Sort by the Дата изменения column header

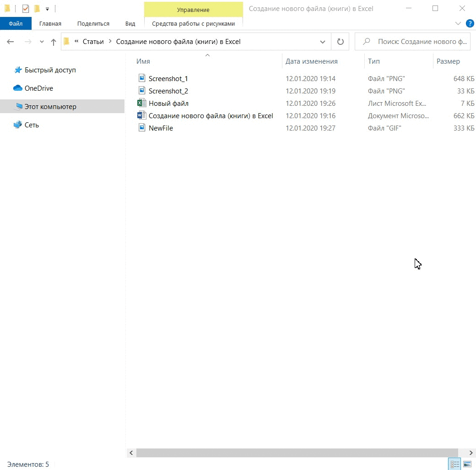pos(312,61)
